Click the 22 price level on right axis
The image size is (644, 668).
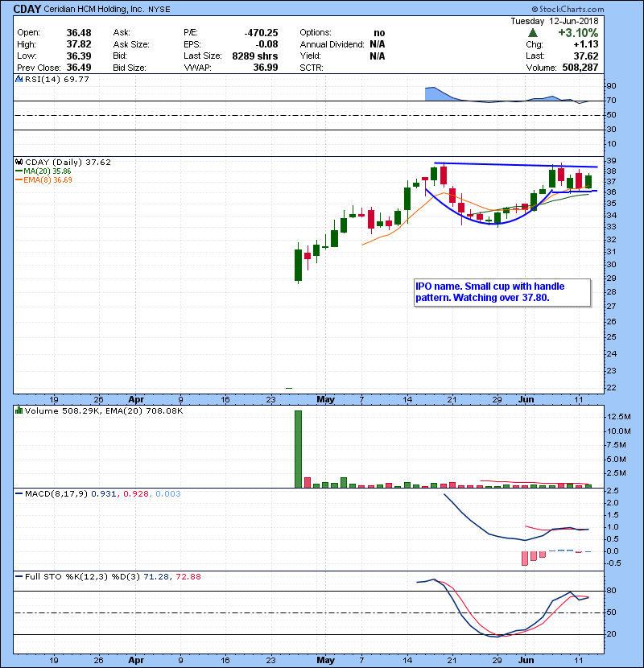611,388
